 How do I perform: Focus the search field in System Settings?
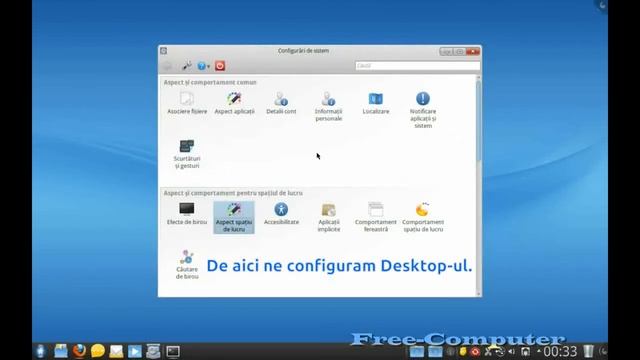[x=418, y=65]
